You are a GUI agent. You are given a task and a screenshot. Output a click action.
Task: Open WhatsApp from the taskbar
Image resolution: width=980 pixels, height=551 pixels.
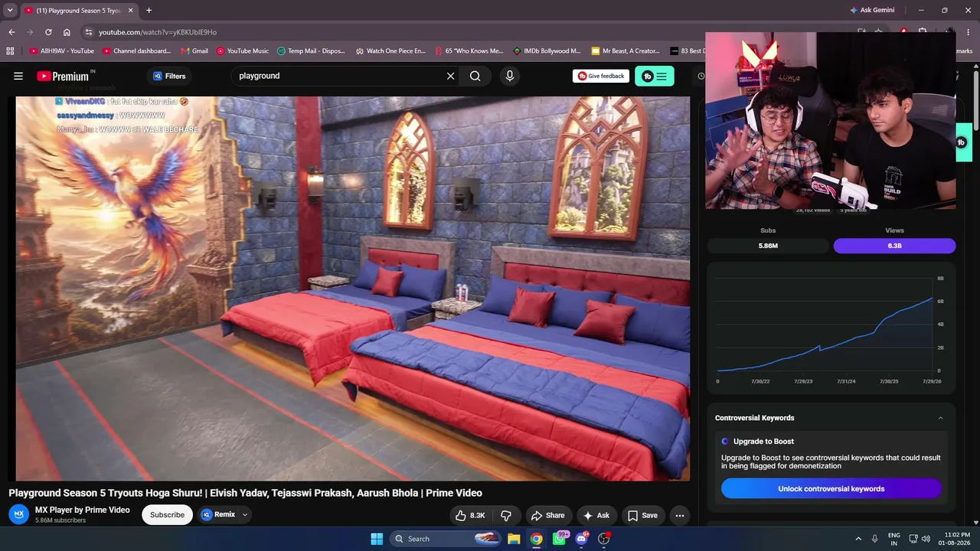click(x=560, y=539)
